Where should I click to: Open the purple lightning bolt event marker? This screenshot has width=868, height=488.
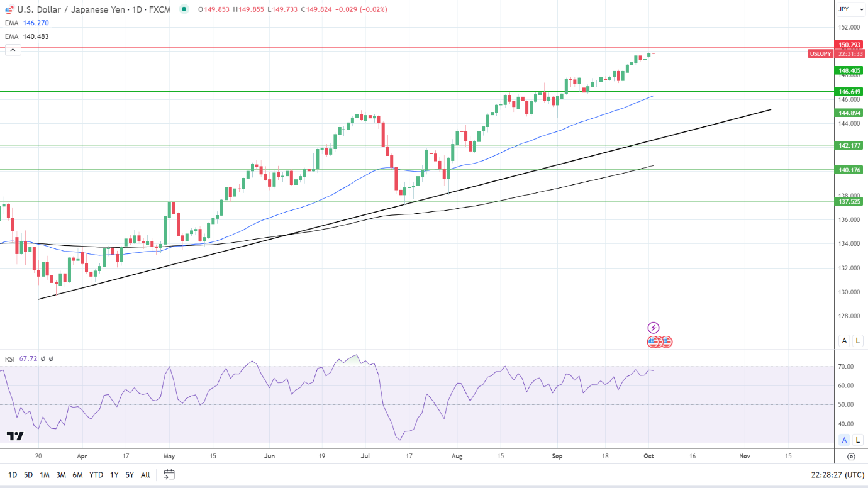tap(654, 328)
